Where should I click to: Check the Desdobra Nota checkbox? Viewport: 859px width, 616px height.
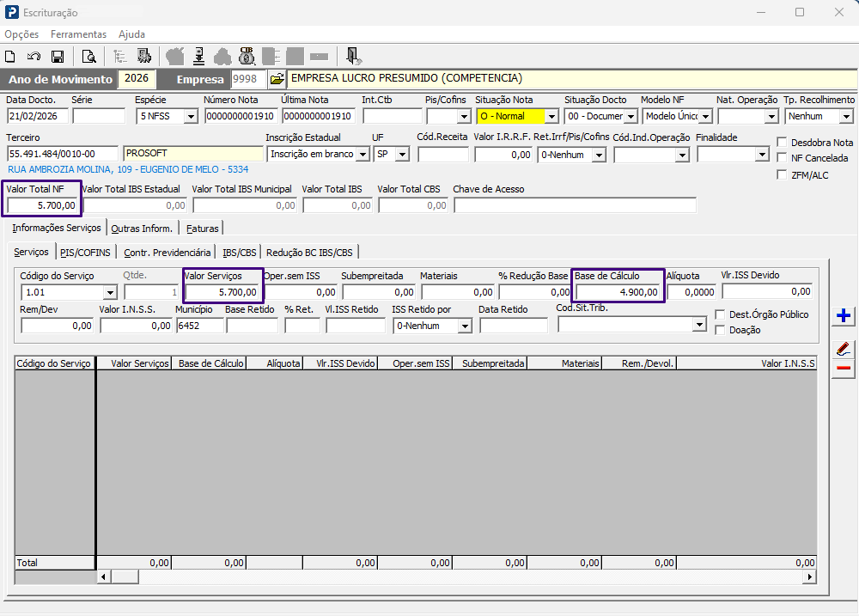(782, 143)
